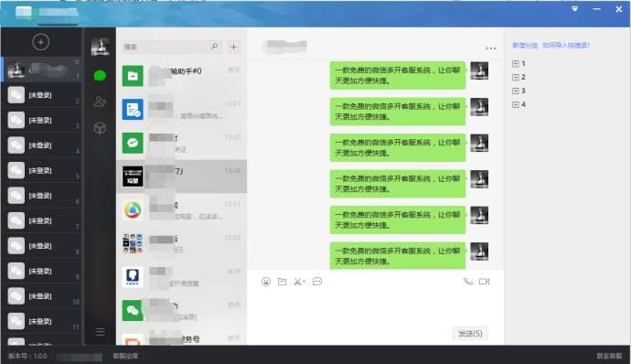Expand quick-reply group 1
Screen dimensions: 631x364
coord(516,64)
